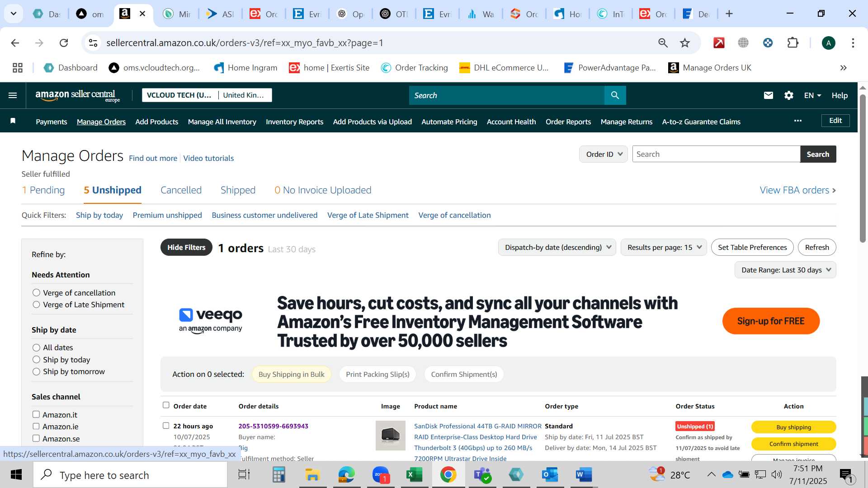Check the Amazon.it sales channel box
The width and height of the screenshot is (868, 488).
(36, 414)
